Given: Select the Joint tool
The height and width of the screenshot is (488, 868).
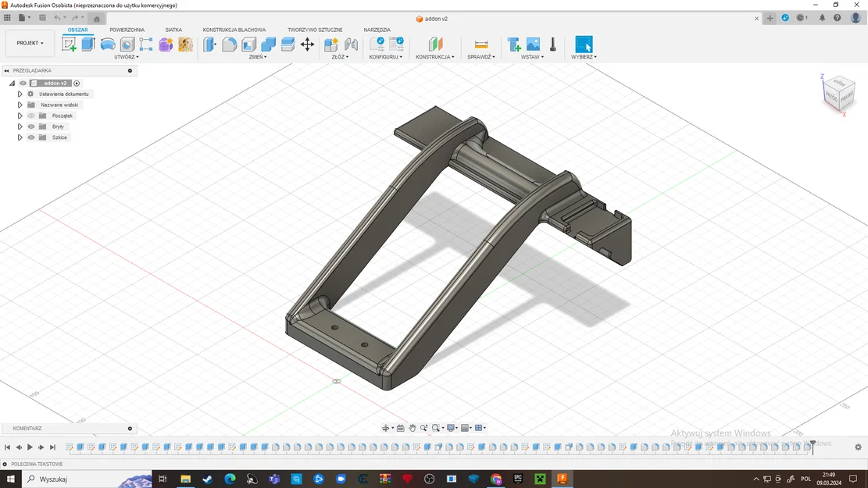Looking at the screenshot, I should click(351, 45).
